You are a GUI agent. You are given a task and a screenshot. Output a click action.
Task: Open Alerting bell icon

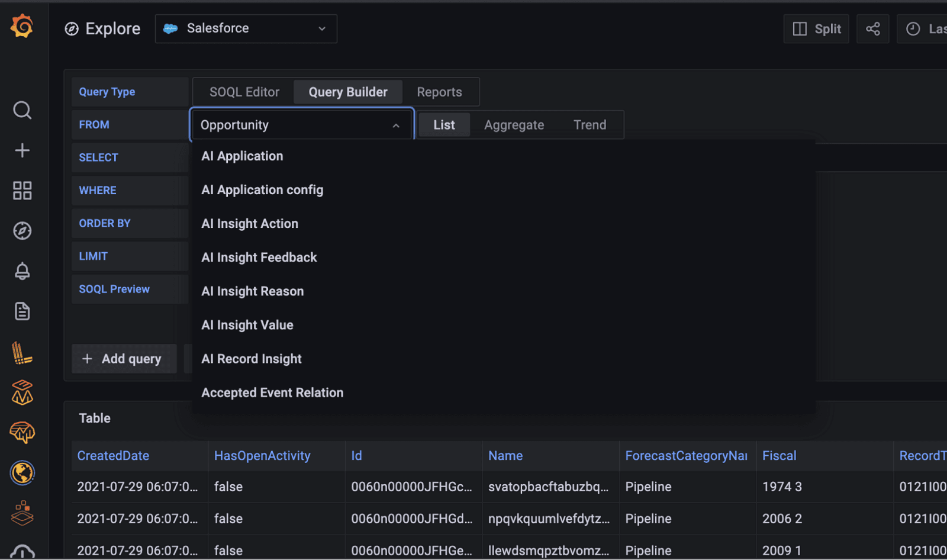pos(22,271)
